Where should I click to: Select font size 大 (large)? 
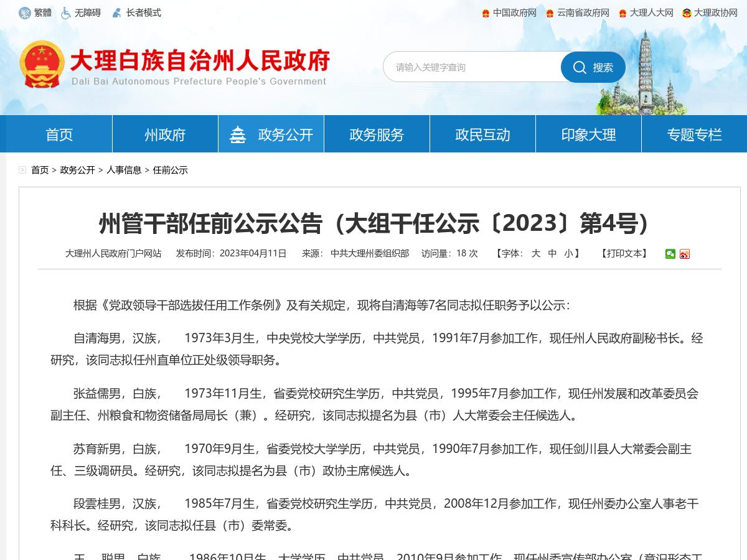click(x=536, y=253)
